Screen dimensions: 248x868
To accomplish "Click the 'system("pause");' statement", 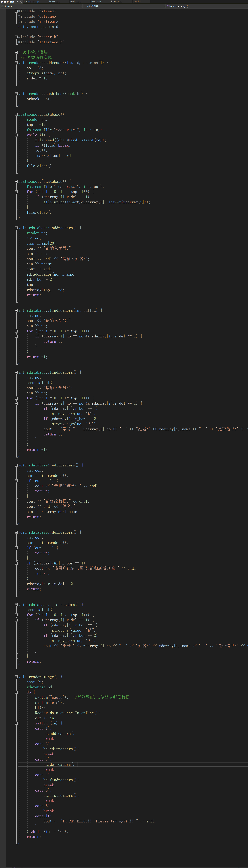I will [52, 697].
